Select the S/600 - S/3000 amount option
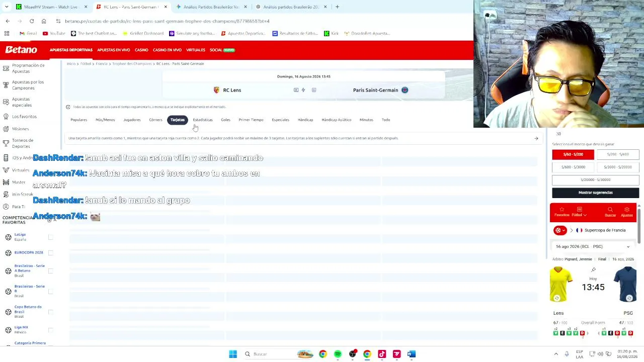644x362 pixels. (573, 167)
